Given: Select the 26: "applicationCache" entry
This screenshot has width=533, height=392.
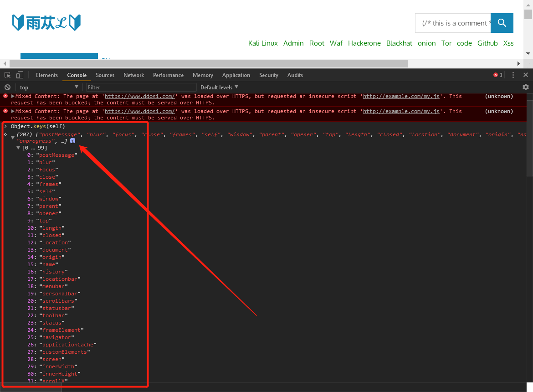Looking at the screenshot, I should pyautogui.click(x=62, y=345).
